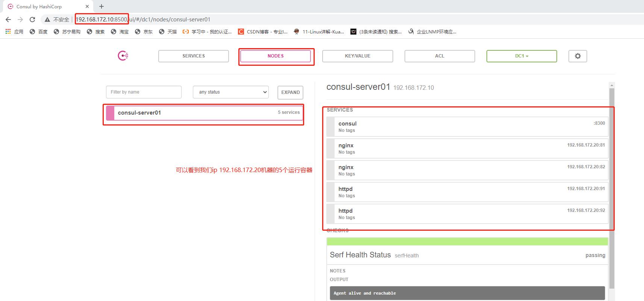Click the NOTES label
This screenshot has width=644, height=301.
point(338,271)
